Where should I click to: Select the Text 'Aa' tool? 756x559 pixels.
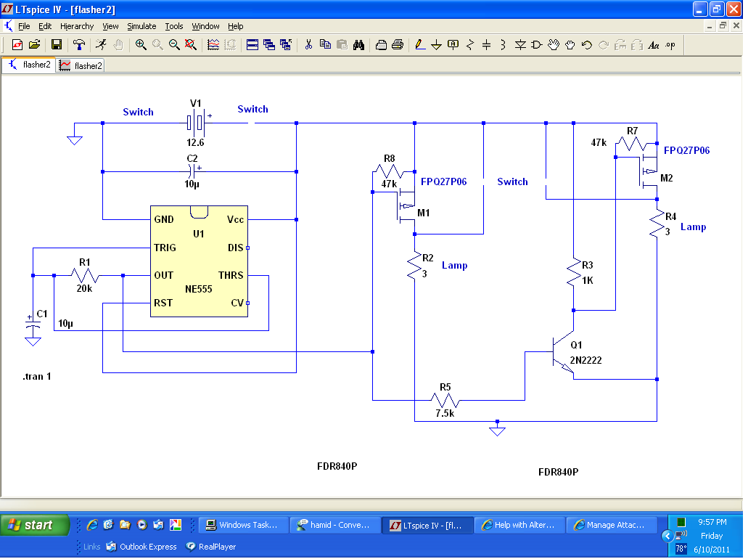(x=654, y=45)
